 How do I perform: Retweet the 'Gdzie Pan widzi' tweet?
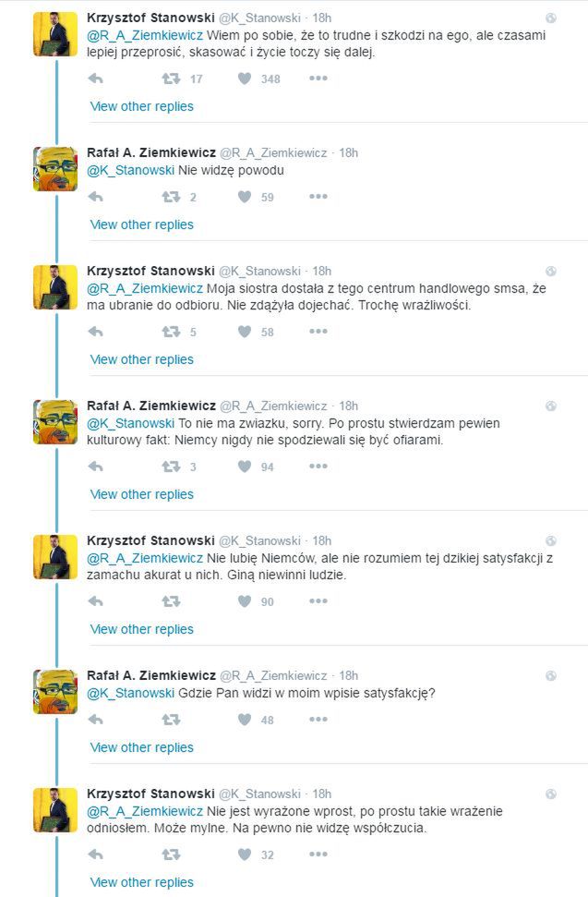point(171,720)
